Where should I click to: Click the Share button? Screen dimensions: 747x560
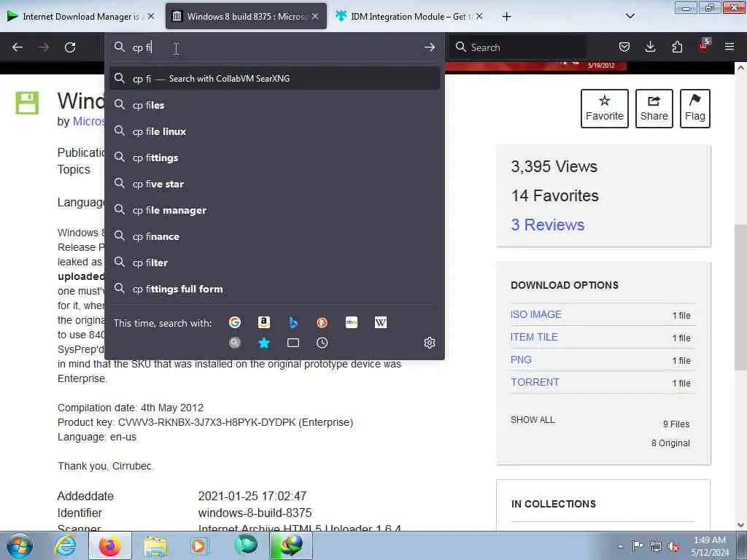pos(654,109)
